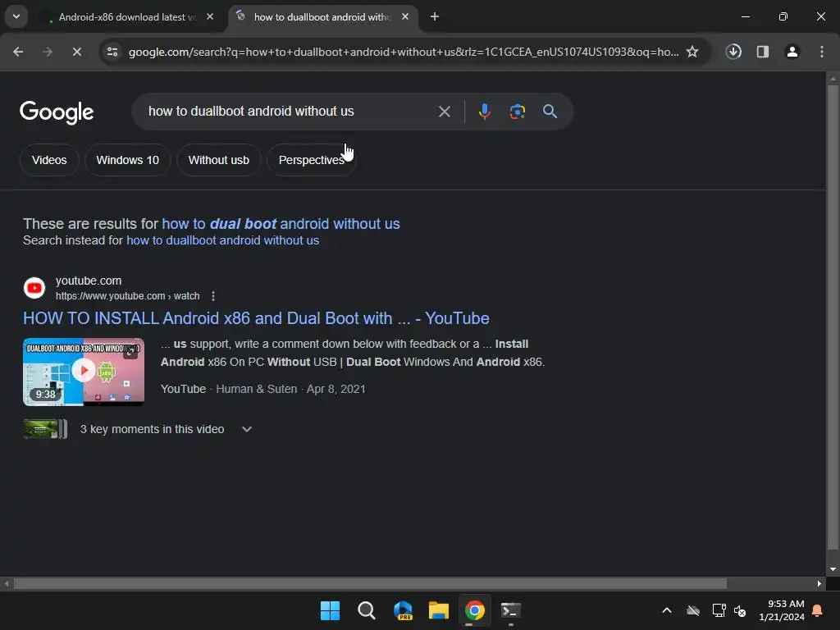Open HOW TO INSTALL Android x86 result
This screenshot has height=630, width=840.
point(256,318)
